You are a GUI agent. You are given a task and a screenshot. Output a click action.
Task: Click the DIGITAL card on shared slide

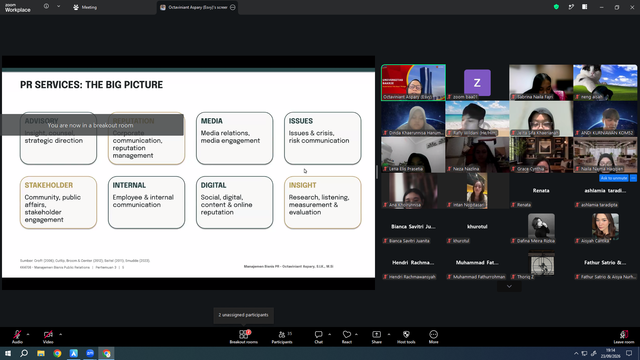point(234,202)
